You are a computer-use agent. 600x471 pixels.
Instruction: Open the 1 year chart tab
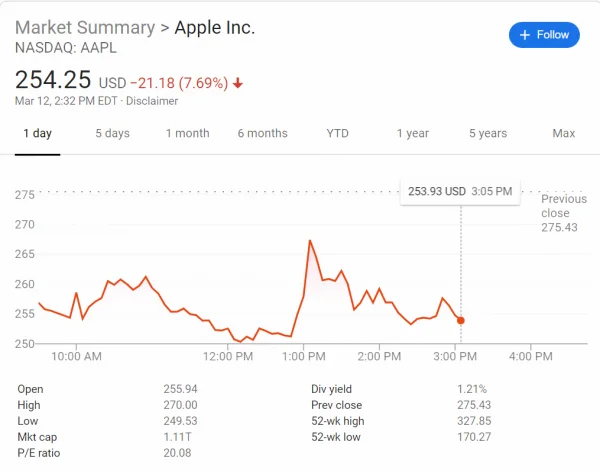pyautogui.click(x=412, y=134)
